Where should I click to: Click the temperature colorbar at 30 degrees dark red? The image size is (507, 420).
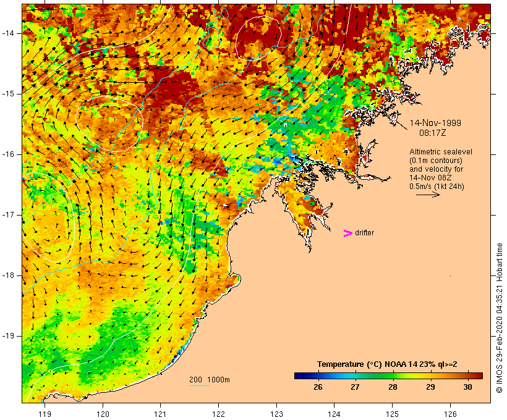467,376
